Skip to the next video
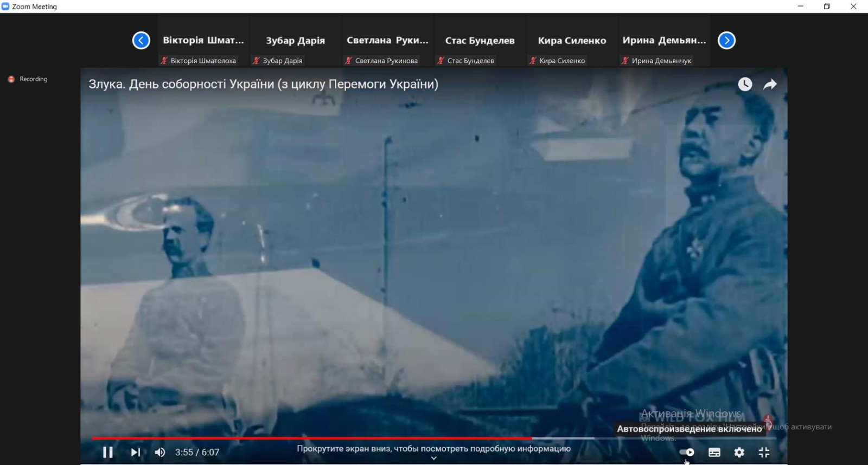Screen dimensions: 868x465 [x=135, y=452]
